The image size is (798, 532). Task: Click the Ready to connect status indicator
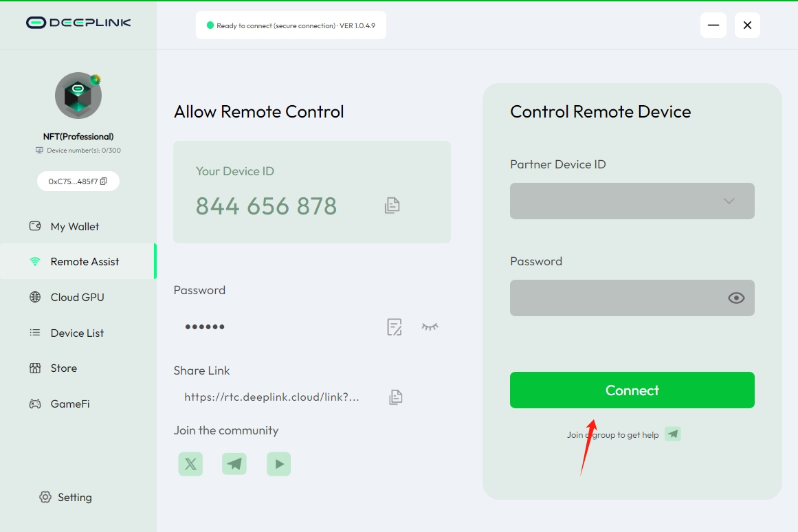coord(291,25)
